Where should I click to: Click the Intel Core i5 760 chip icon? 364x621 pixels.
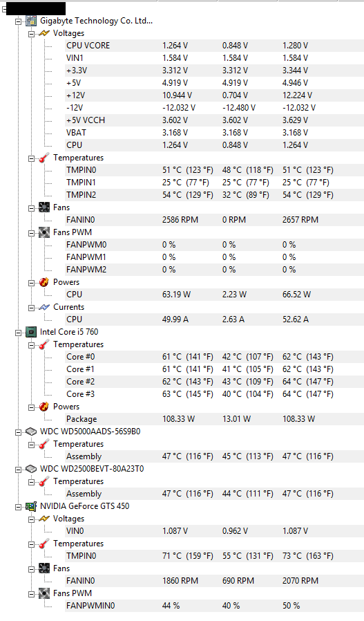click(x=31, y=332)
